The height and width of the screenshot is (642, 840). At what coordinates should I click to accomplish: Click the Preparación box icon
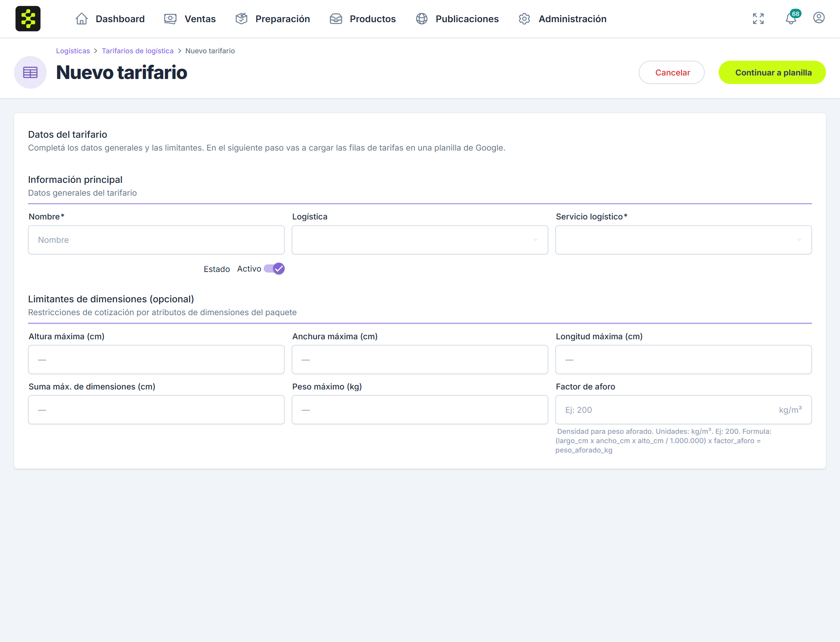tap(241, 19)
